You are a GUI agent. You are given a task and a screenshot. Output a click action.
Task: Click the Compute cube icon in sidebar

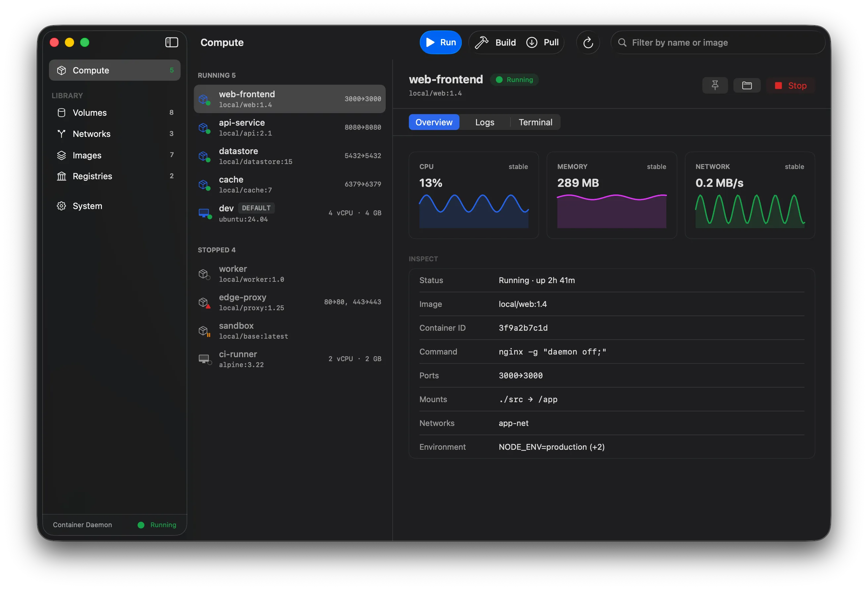(x=61, y=70)
